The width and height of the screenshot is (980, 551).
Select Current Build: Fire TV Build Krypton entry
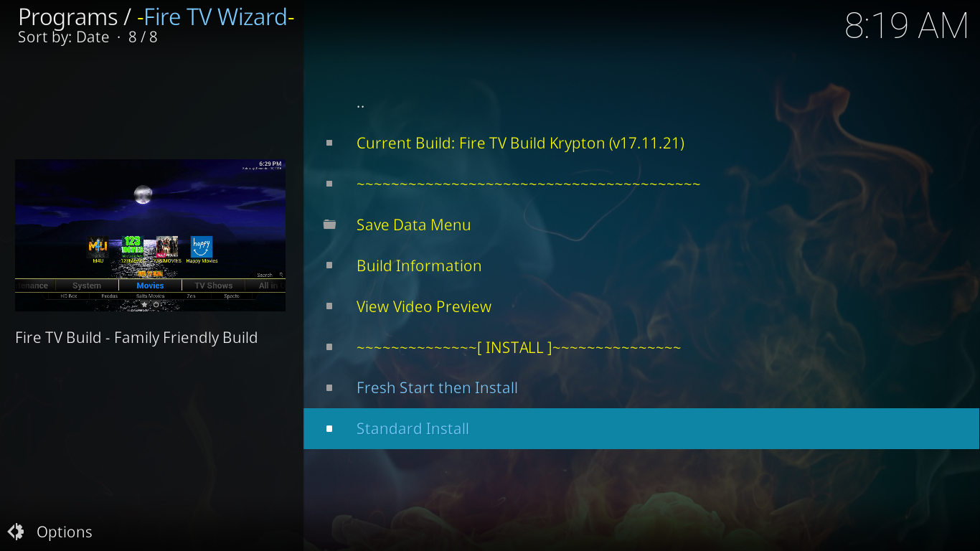click(641, 143)
